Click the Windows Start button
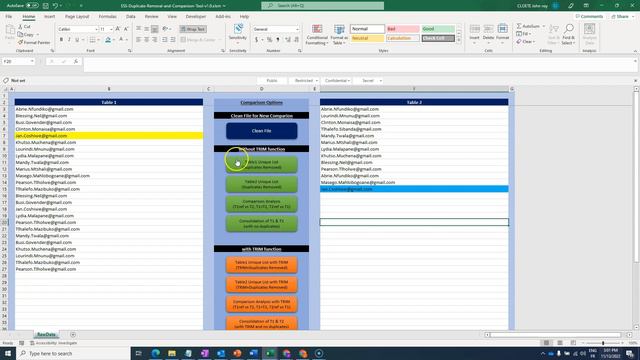640x360 pixels. click(x=8, y=353)
